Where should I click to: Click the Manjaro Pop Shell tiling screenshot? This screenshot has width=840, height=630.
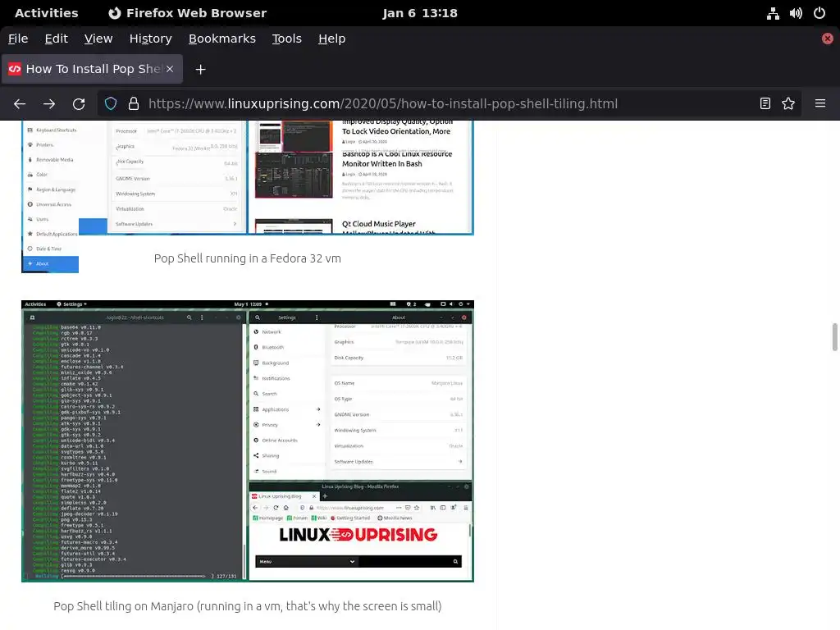(x=248, y=441)
